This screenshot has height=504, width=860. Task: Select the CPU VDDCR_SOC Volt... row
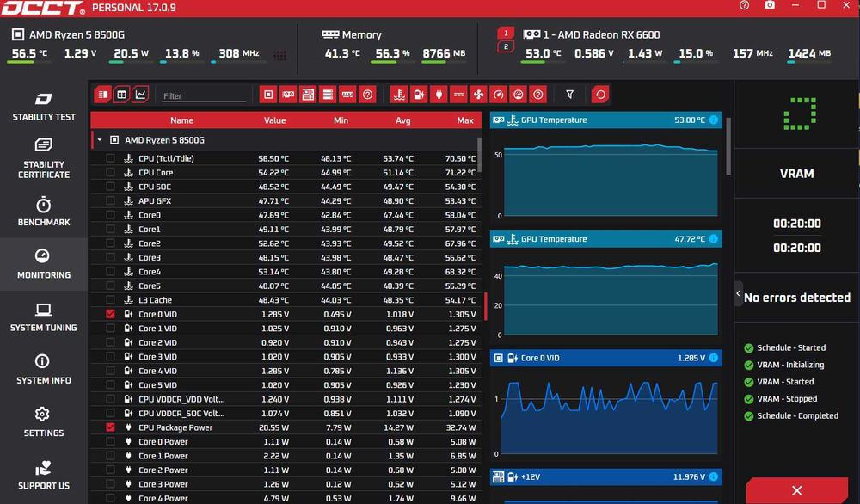(286, 413)
